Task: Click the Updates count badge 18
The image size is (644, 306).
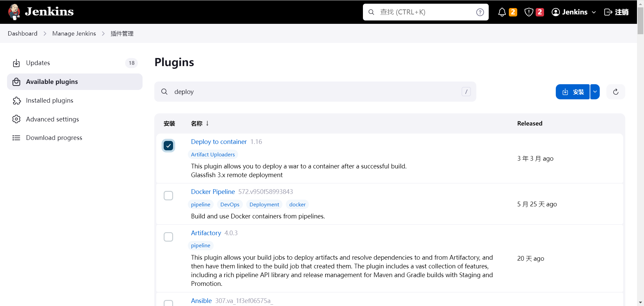Action: [x=131, y=63]
